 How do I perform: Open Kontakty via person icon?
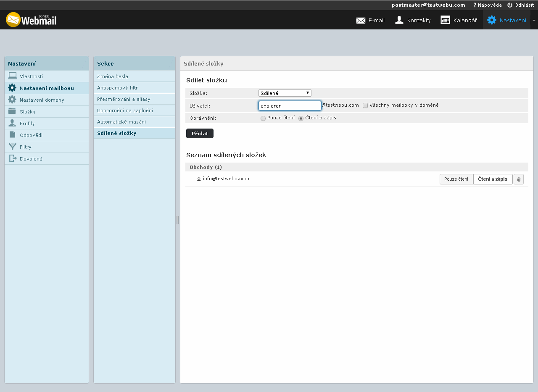[x=399, y=20]
